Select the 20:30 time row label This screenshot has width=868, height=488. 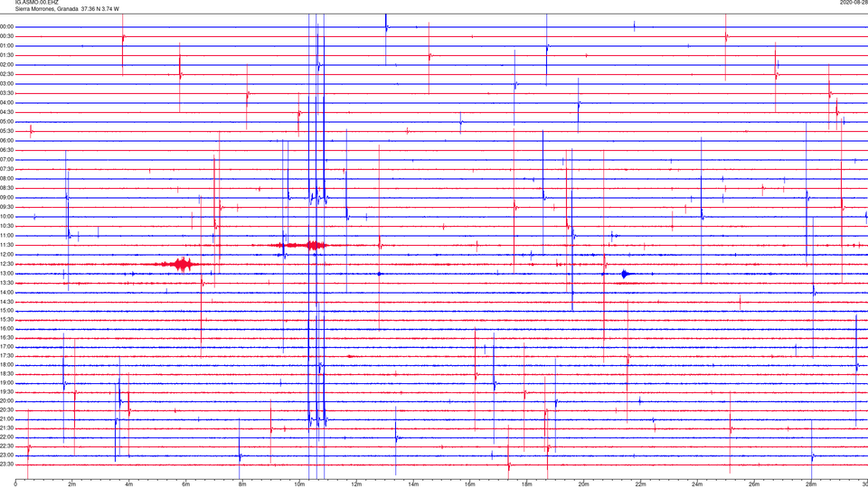click(7, 410)
